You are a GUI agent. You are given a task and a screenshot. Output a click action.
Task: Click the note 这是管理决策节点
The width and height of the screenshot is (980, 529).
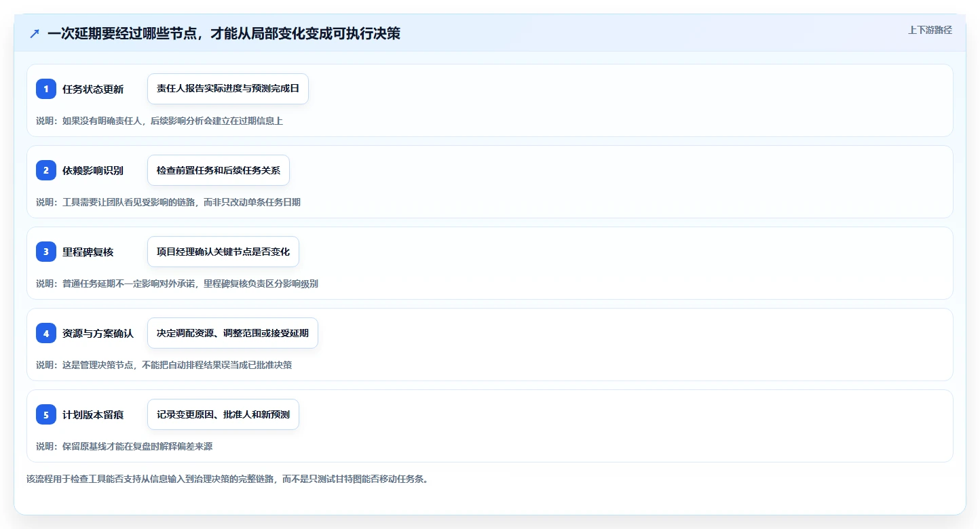164,365
